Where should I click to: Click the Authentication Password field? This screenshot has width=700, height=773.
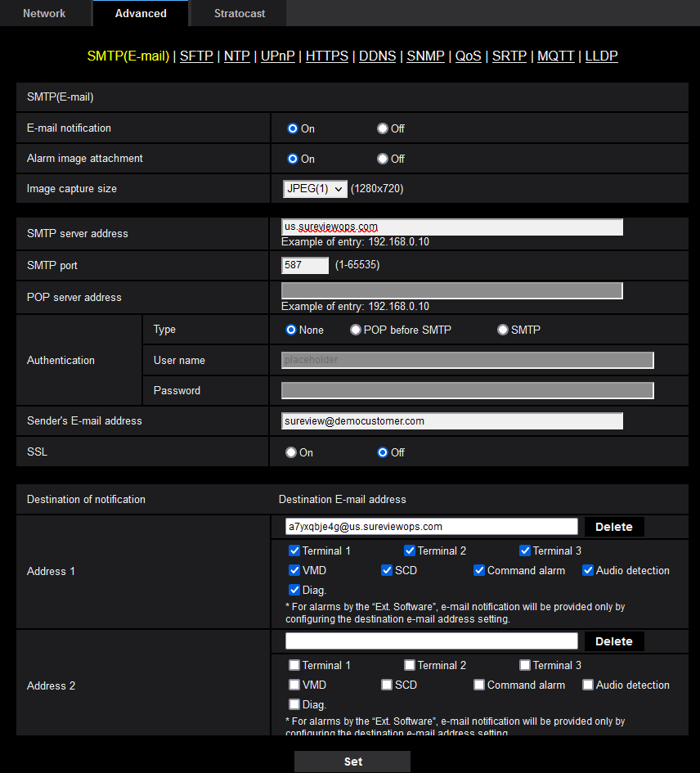pos(467,390)
